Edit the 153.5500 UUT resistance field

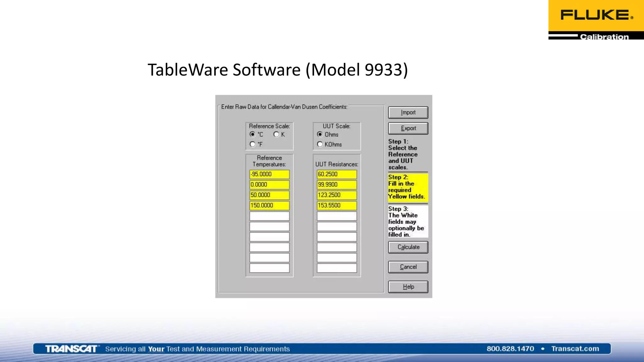point(337,206)
